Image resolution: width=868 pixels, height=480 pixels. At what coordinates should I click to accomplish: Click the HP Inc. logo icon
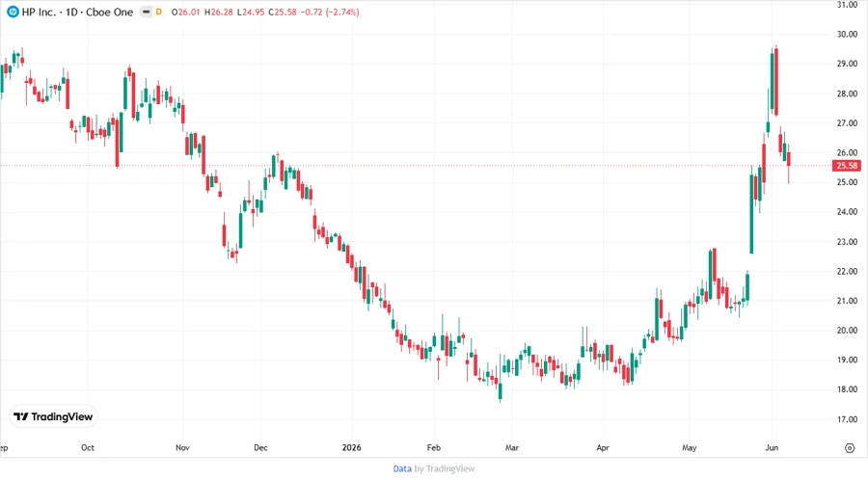coord(13,12)
